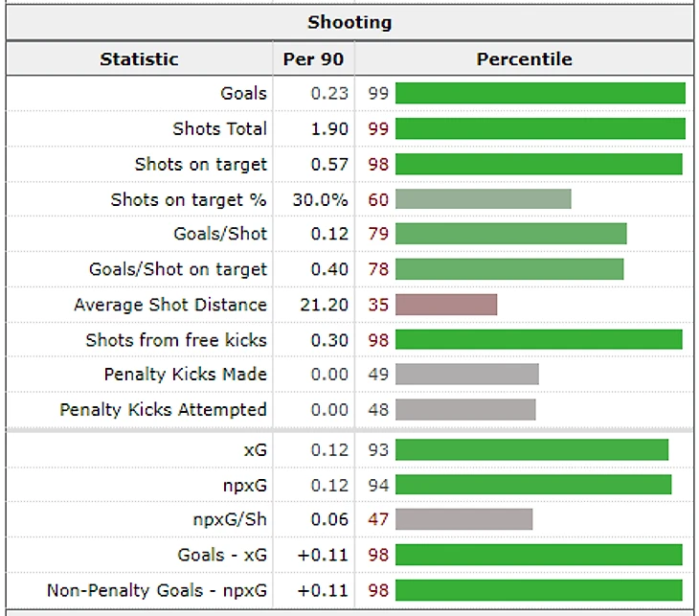Screen dimensions: 699x616
Task: Click the Percentile column header
Action: pos(524,58)
